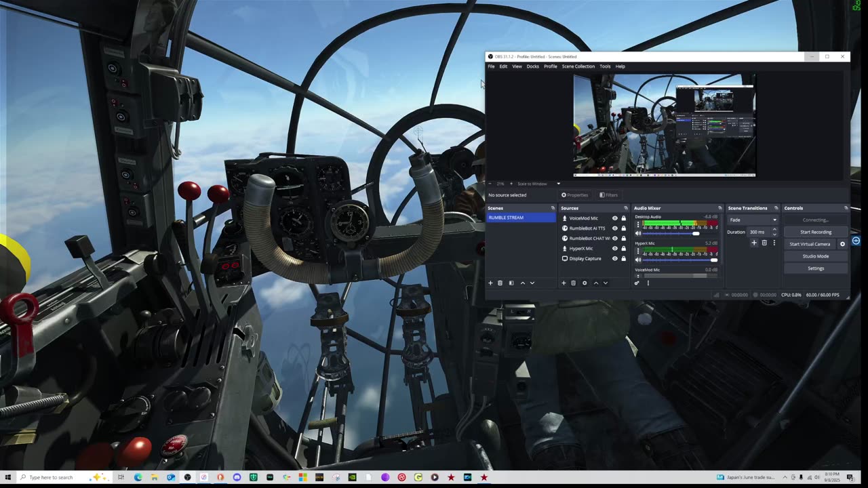Open Profile menu in OBS
The height and width of the screenshot is (488, 868).
(551, 66)
